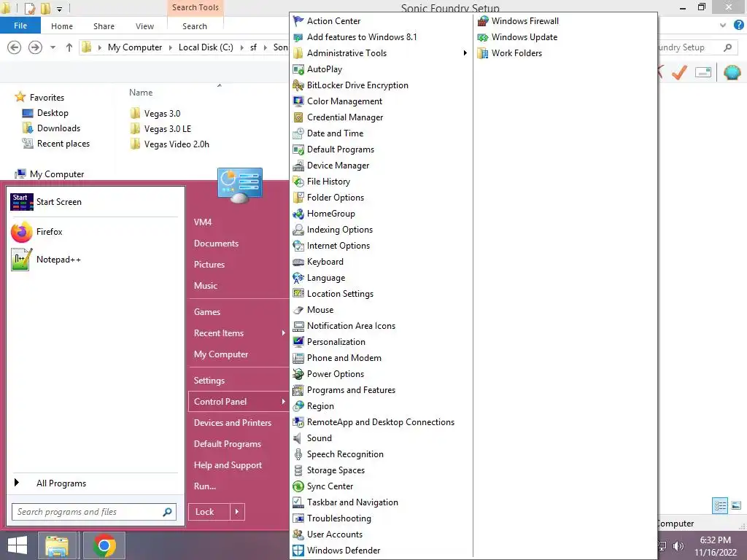
Task: Click the HomeGroup icon
Action: point(298,214)
